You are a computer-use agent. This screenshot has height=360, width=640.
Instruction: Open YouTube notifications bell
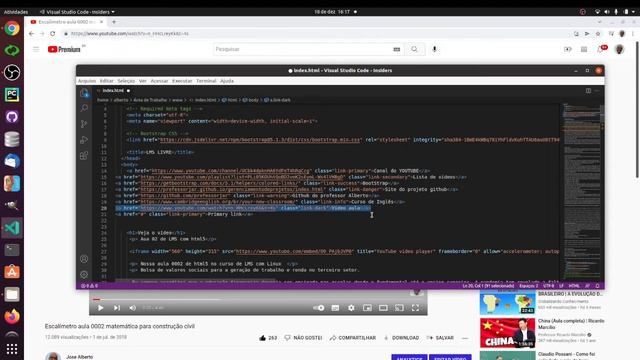(600, 49)
